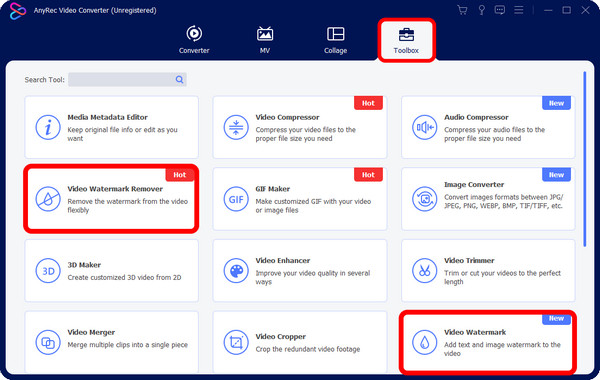Click 'Search Tool:' label
The width and height of the screenshot is (600, 380).
point(44,80)
